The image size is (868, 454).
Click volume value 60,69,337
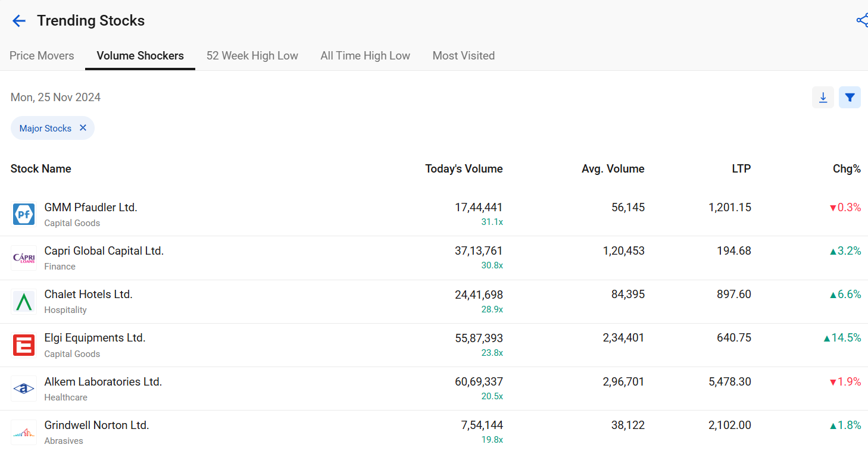pyautogui.click(x=479, y=381)
